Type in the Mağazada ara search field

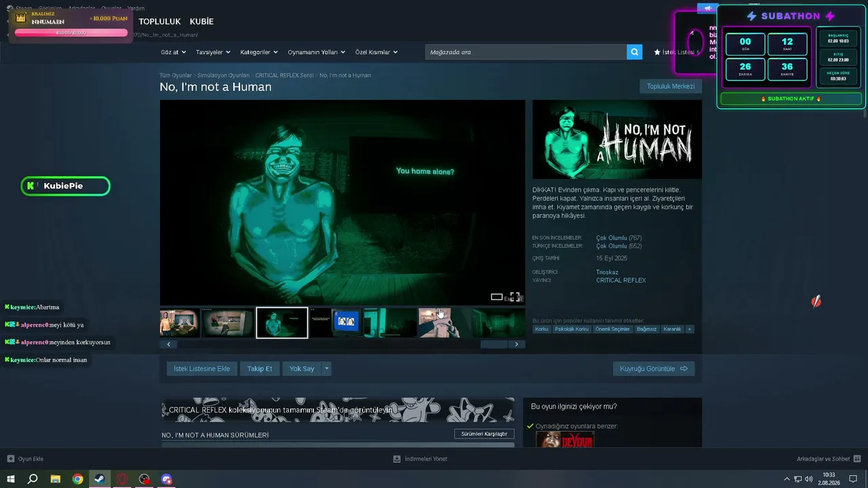pyautogui.click(x=526, y=52)
